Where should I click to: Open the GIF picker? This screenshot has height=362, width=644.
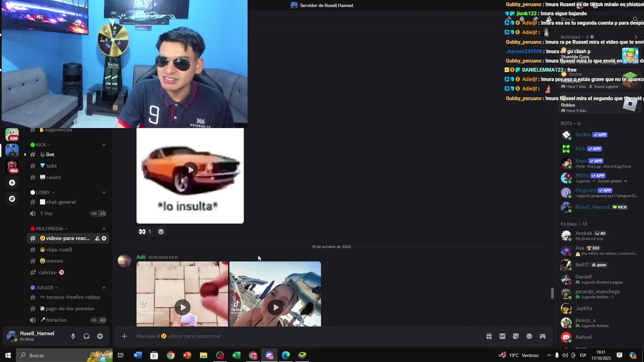click(x=502, y=336)
